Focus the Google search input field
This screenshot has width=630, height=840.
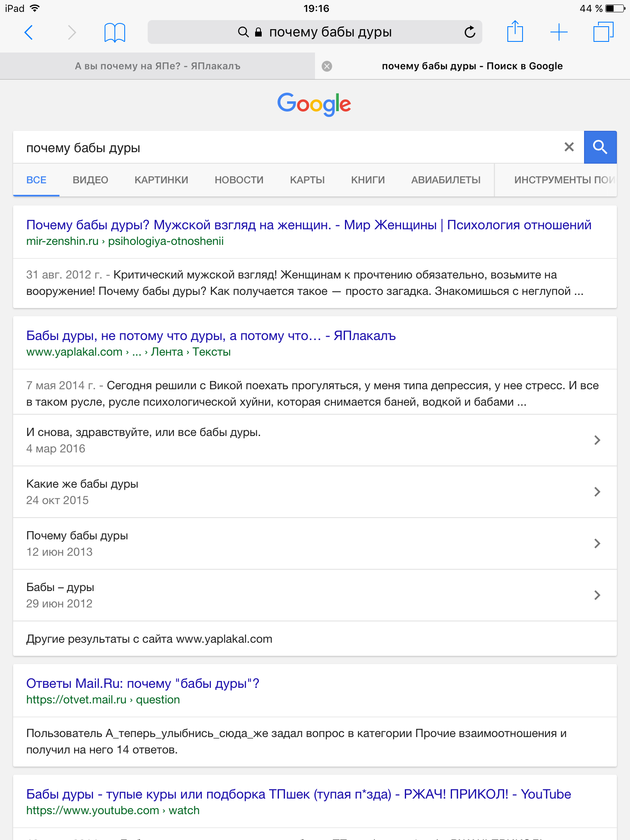(287, 147)
